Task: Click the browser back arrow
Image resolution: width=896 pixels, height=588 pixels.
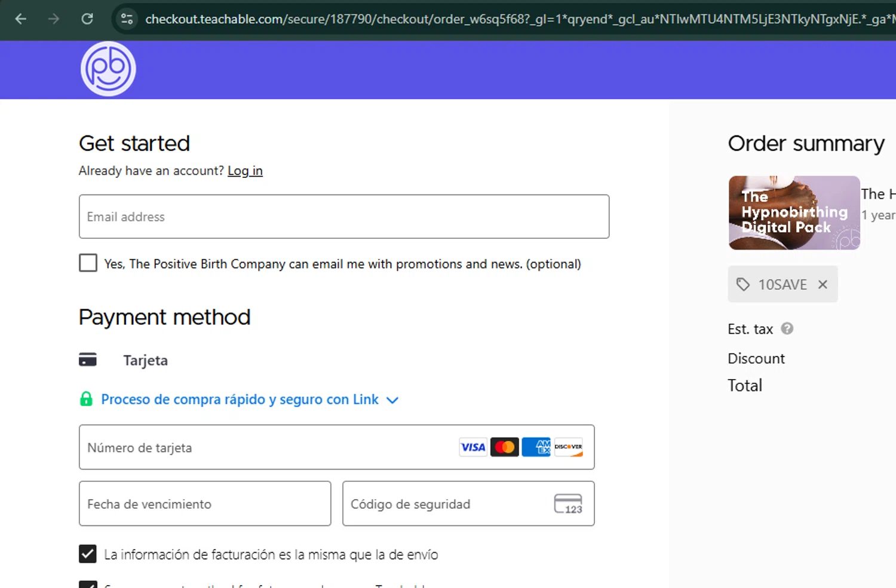Action: 21,19
